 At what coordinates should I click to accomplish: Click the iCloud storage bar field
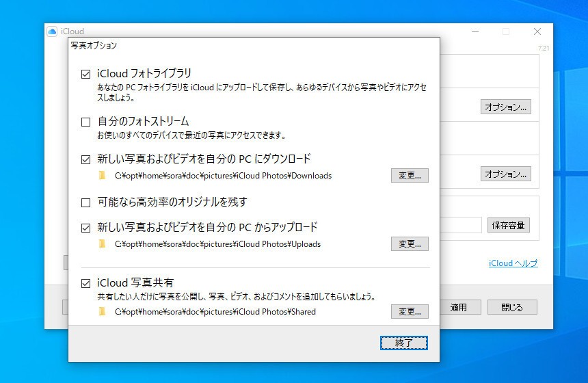coord(461,225)
